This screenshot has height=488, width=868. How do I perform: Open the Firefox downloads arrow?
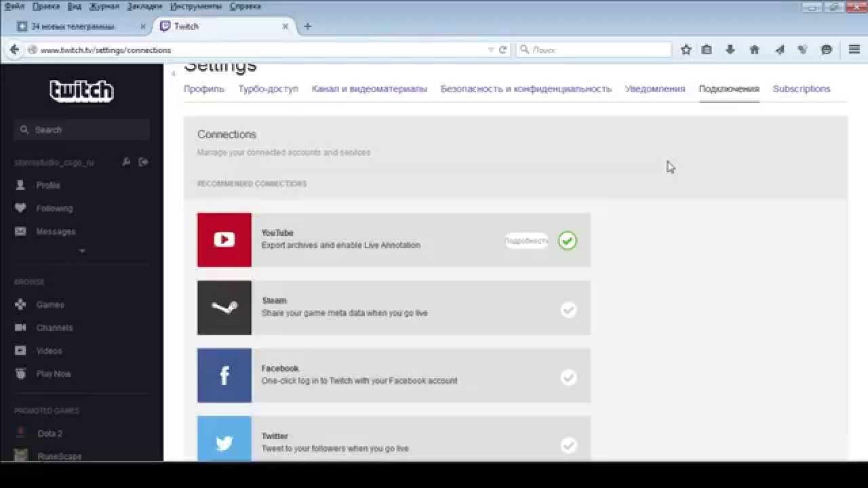(x=730, y=49)
